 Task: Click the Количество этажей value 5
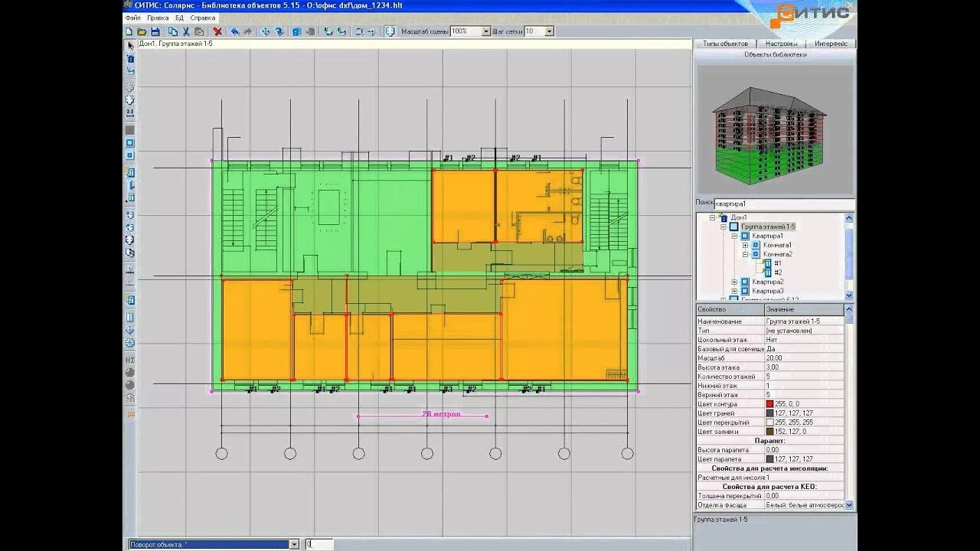tap(804, 377)
